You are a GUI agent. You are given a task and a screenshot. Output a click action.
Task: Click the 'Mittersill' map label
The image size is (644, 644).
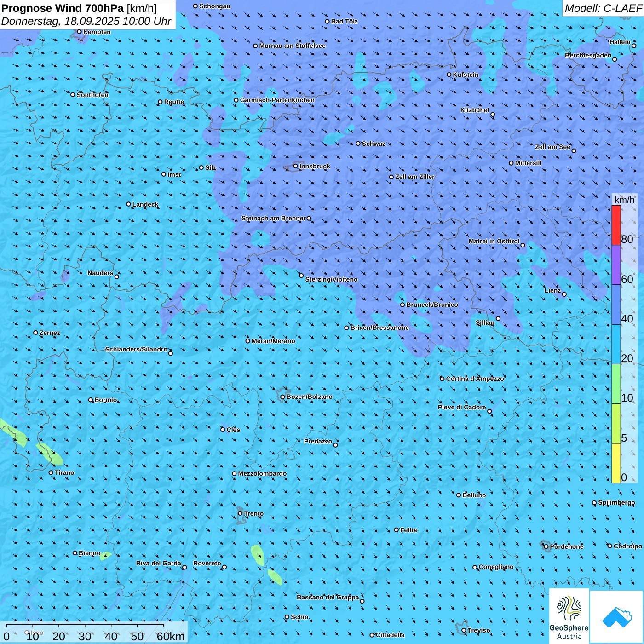coord(528,163)
